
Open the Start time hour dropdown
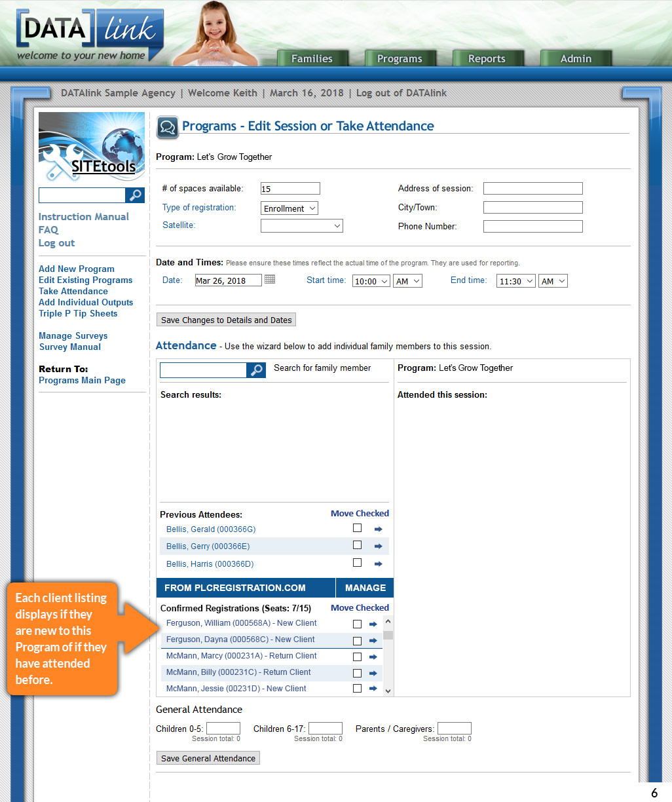click(371, 281)
